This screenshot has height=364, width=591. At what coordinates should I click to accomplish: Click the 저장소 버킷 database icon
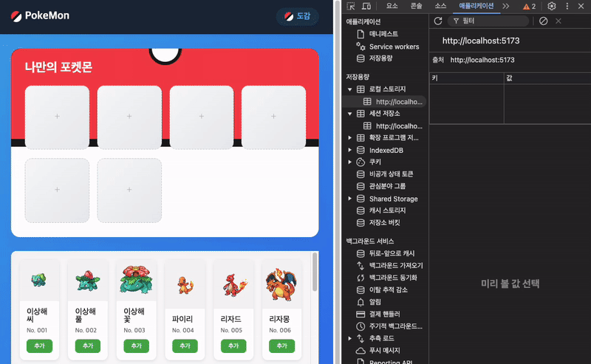(361, 223)
